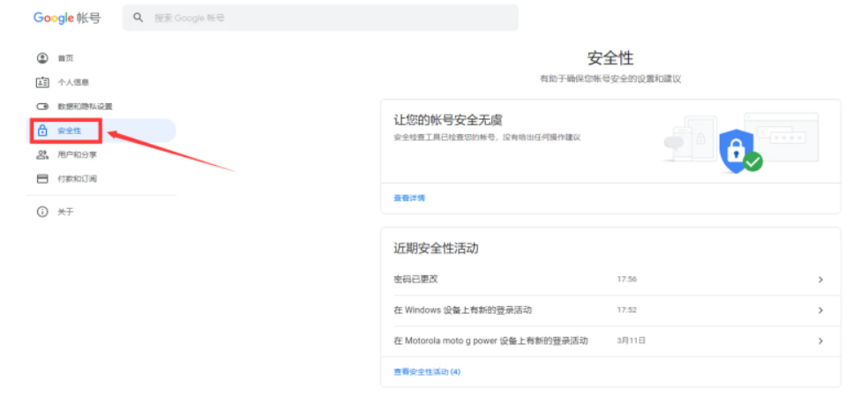Click the 付款和订阅 card icon
The image size is (868, 397).
42,179
